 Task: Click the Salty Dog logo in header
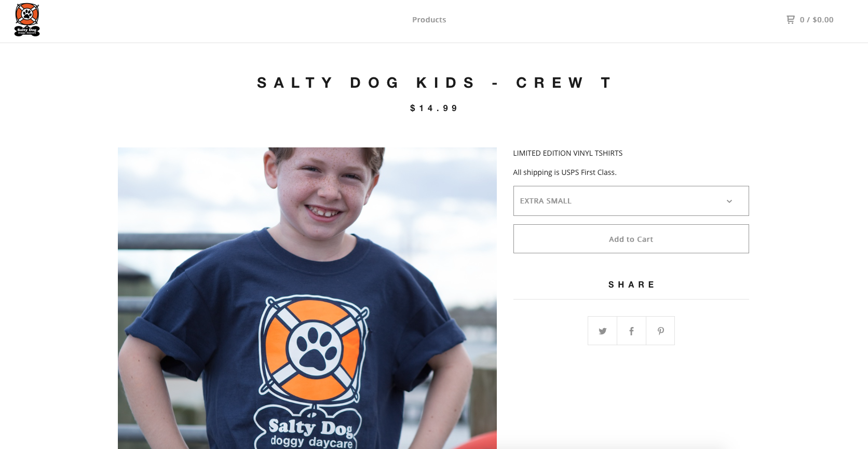27,20
